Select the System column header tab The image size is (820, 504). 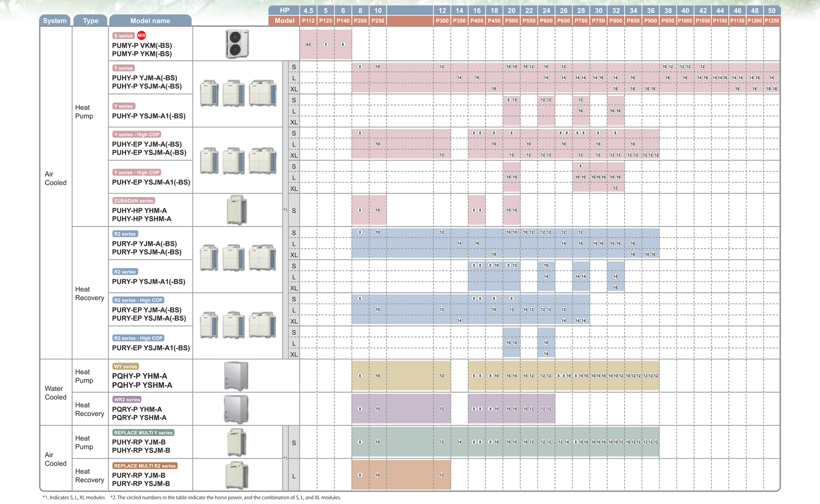[x=55, y=20]
